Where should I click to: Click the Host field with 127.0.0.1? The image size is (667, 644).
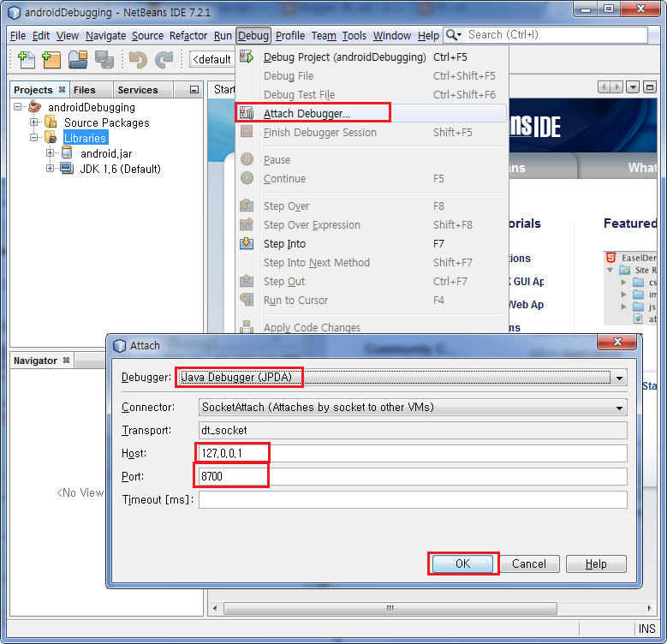[x=413, y=453]
